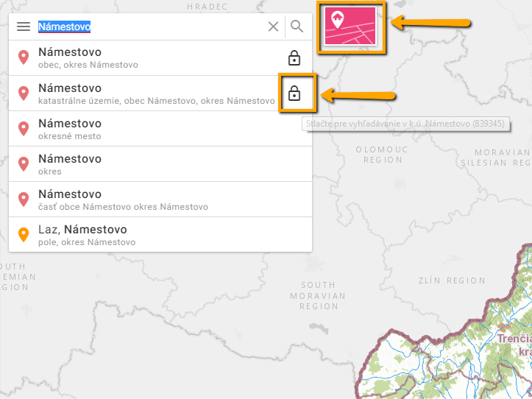The width and height of the screenshot is (532, 399).
Task: Select Námestovo obec, okres Námestovo result
Action: pyautogui.click(x=160, y=58)
